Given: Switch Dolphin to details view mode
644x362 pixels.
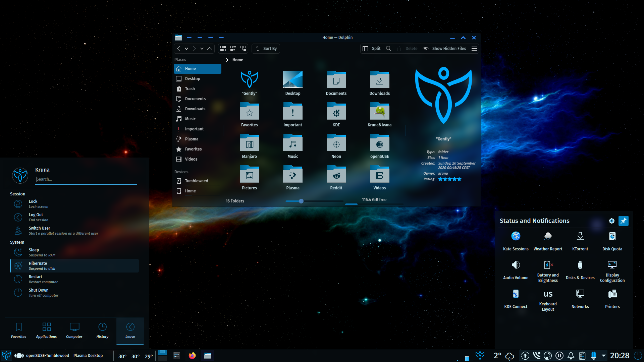Looking at the screenshot, I should click(243, 49).
